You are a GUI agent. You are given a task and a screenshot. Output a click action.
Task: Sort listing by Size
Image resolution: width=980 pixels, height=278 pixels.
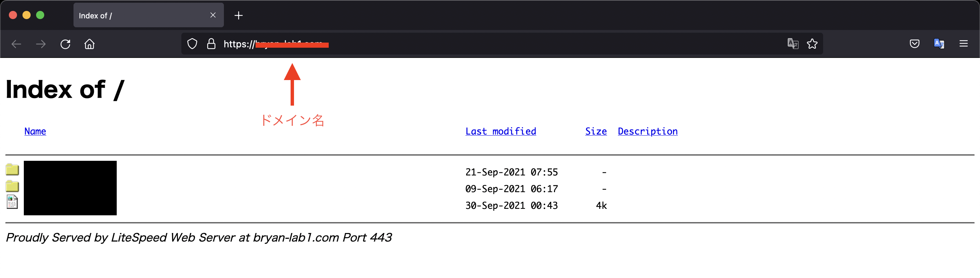pyautogui.click(x=596, y=132)
